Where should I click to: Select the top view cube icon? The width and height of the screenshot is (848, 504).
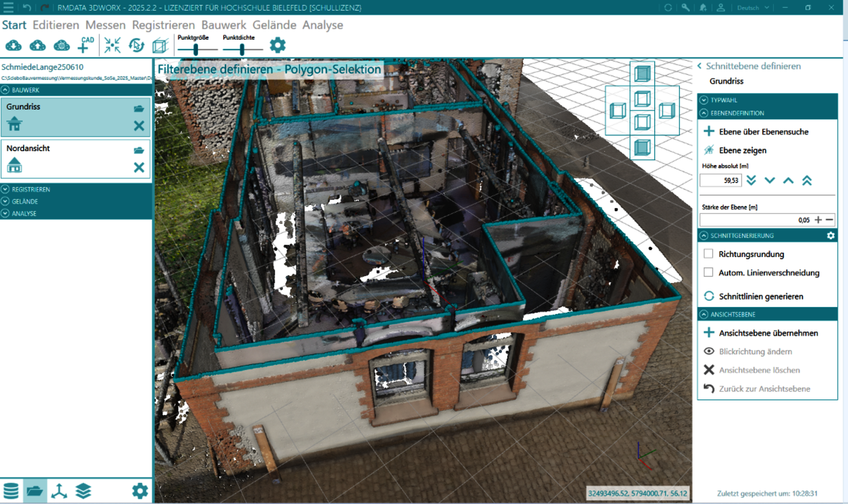click(642, 73)
